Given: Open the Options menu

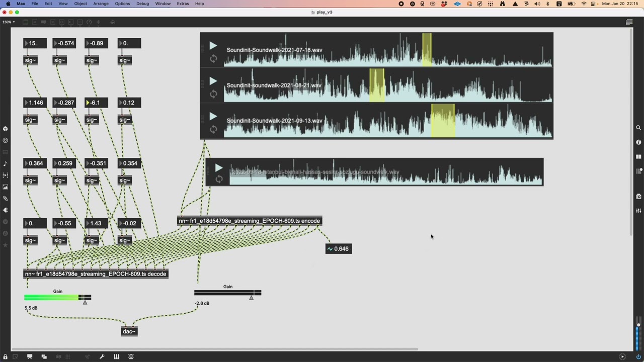Looking at the screenshot, I should (122, 4).
